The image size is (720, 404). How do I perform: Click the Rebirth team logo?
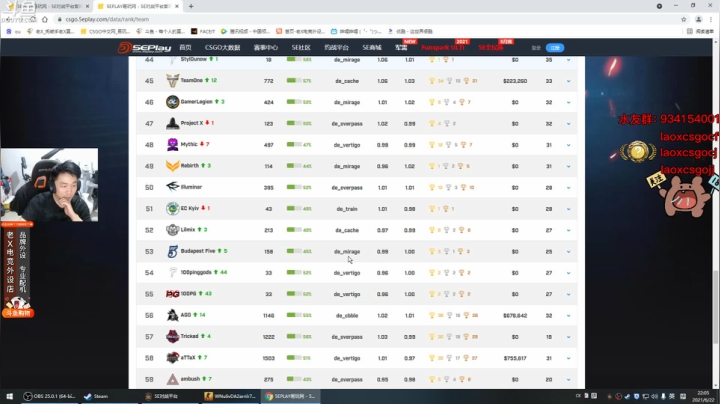172,166
